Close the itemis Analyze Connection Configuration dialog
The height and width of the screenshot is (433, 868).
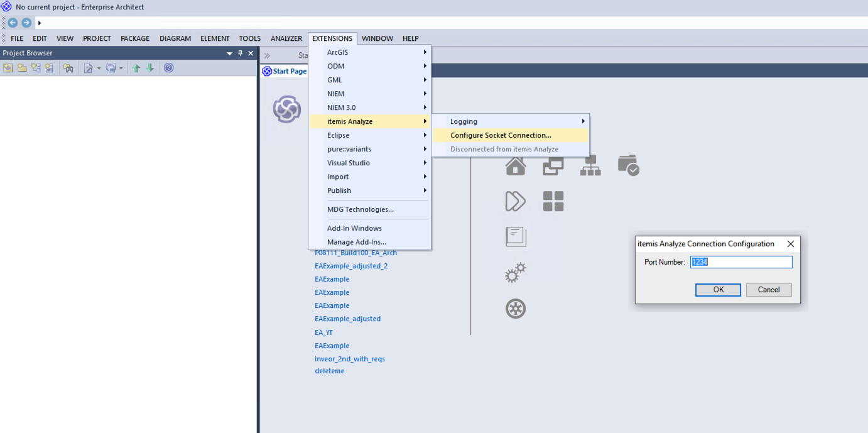(x=791, y=244)
